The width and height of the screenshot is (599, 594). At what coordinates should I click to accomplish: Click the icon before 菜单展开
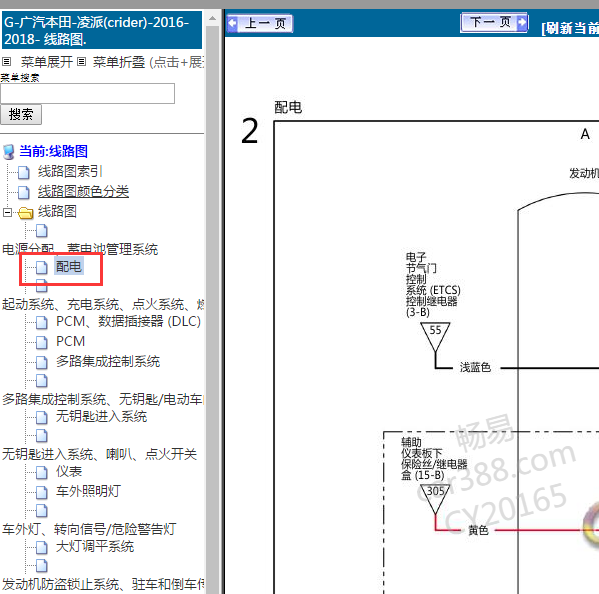pos(7,62)
